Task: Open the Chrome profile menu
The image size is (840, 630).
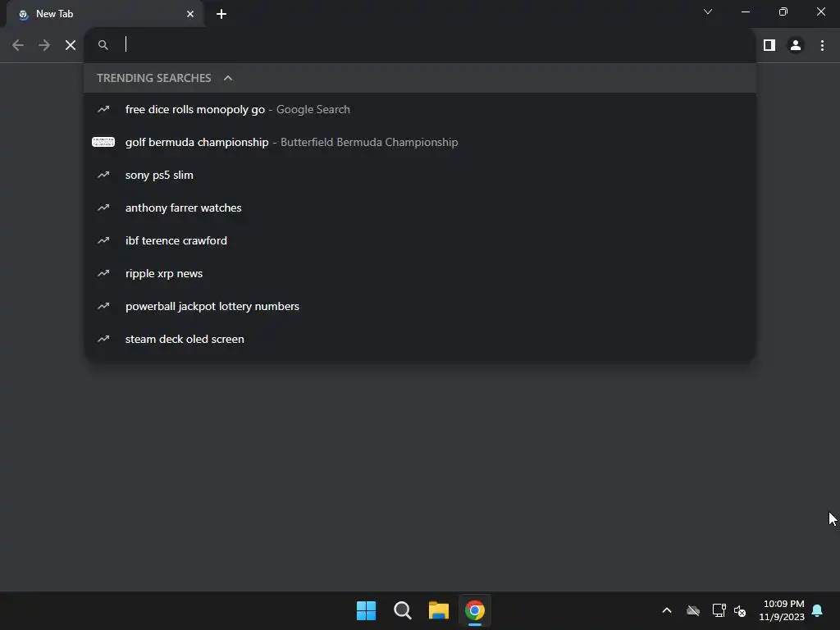Action: click(796, 46)
